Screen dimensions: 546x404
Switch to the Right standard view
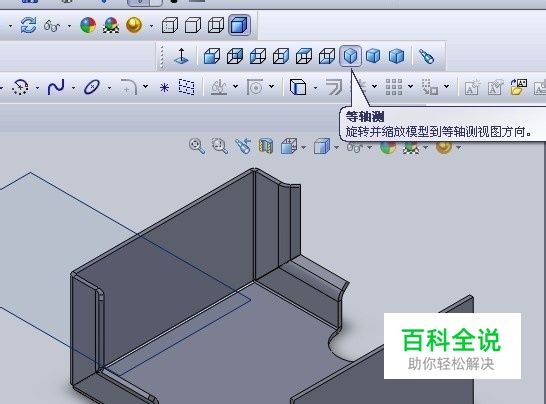coord(281,56)
